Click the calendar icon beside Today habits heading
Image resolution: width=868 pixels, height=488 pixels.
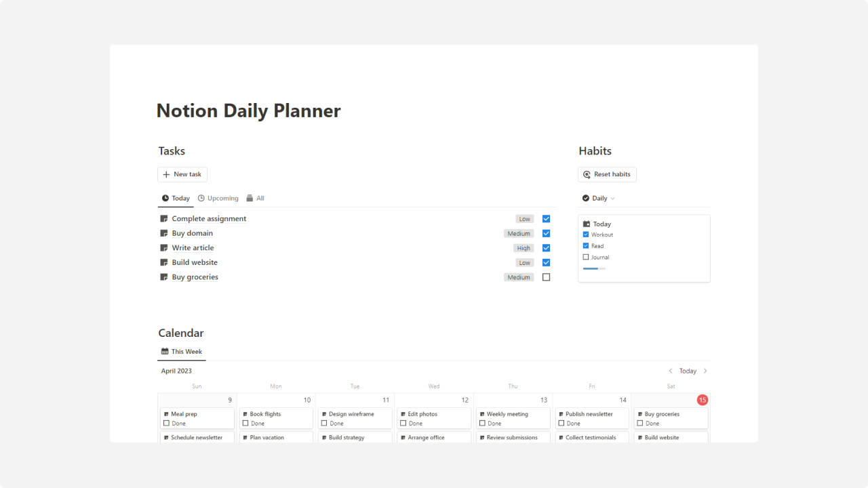pyautogui.click(x=587, y=224)
